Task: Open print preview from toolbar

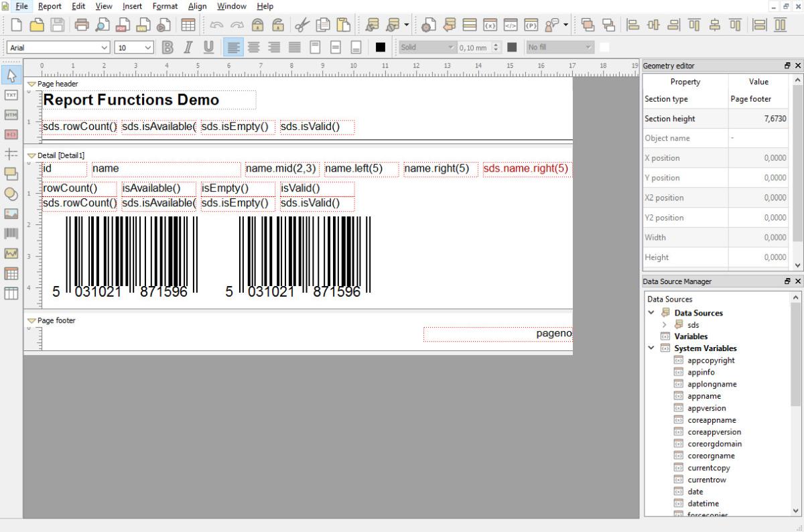Action: click(103, 25)
